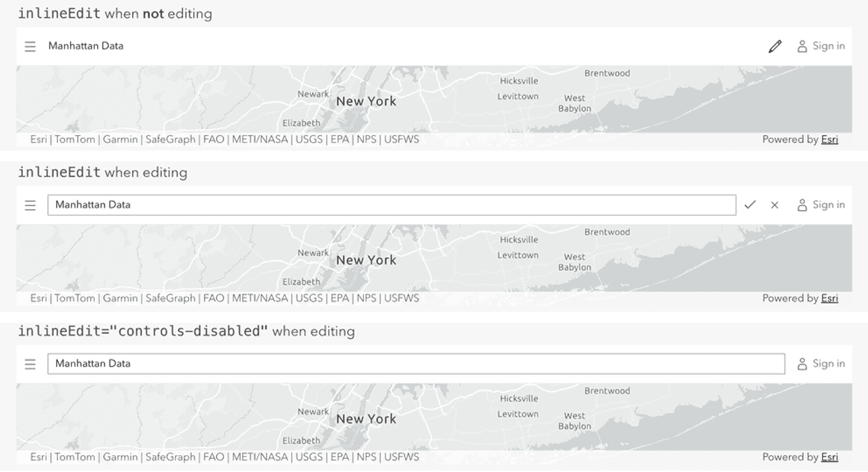Viewport: 868px width, 472px height.
Task: Select the plain 'Manhattan Data' title without text box
Action: (x=86, y=46)
